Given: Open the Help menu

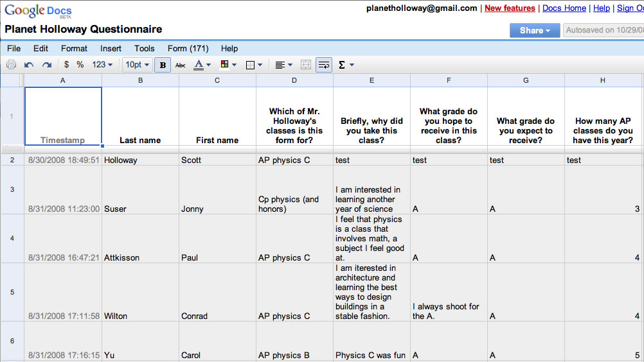Looking at the screenshot, I should (229, 48).
